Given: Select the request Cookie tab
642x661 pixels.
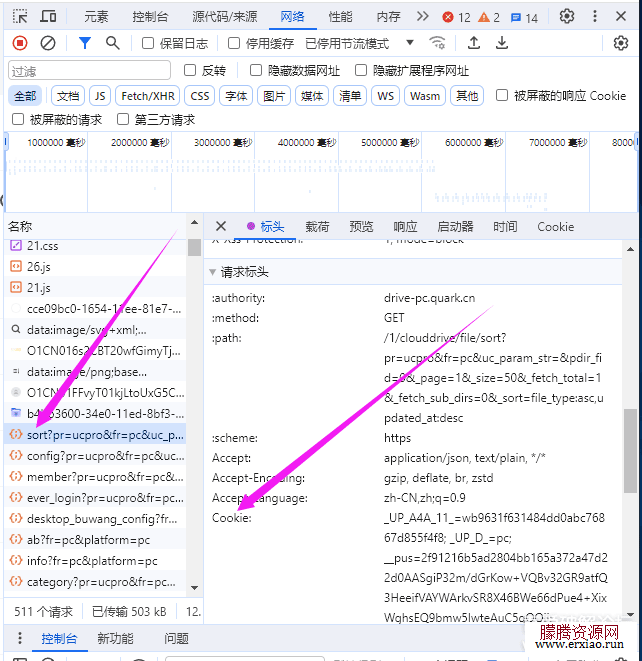Looking at the screenshot, I should [x=556, y=227].
